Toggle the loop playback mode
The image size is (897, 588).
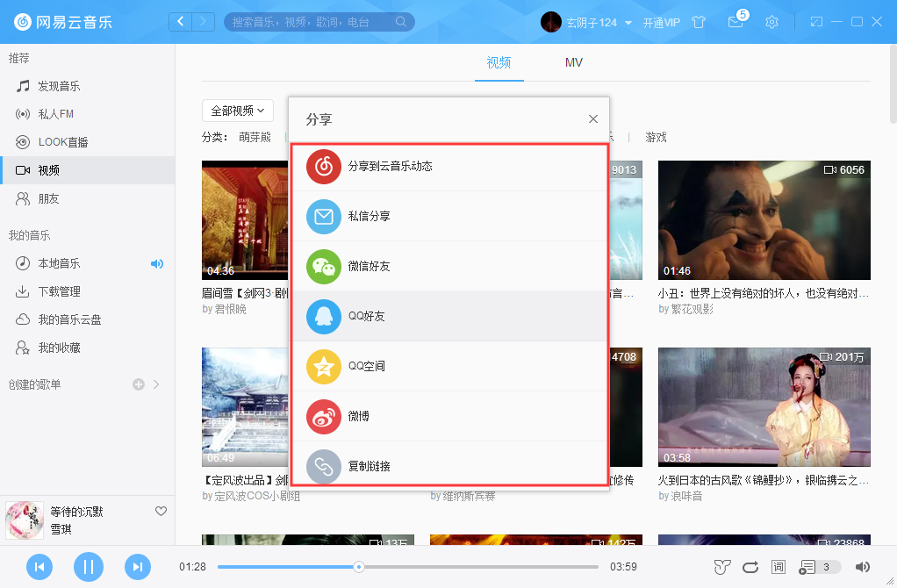coord(750,567)
